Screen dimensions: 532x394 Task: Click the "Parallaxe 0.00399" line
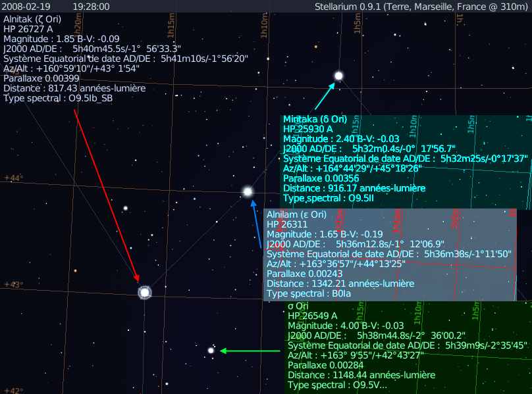[41, 78]
